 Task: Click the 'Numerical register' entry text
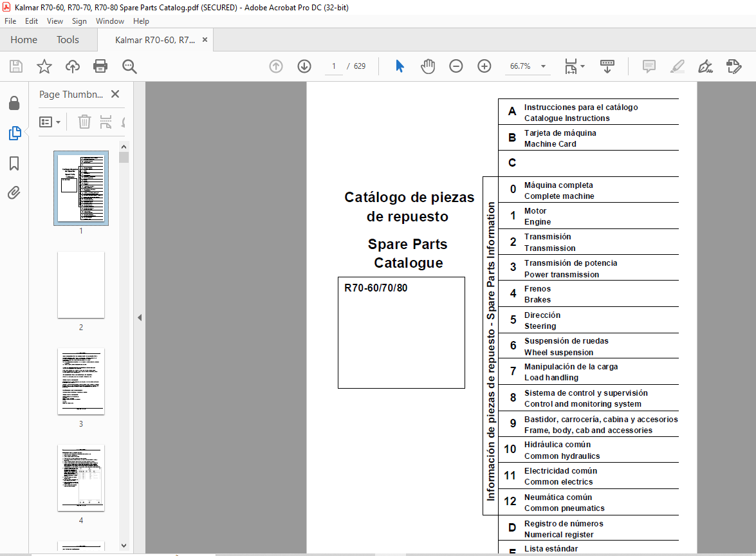tap(558, 534)
